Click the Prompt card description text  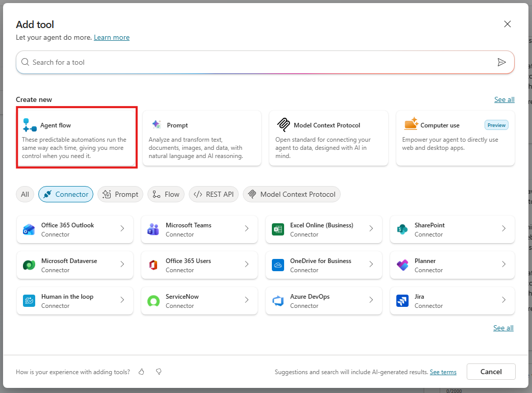(x=196, y=148)
